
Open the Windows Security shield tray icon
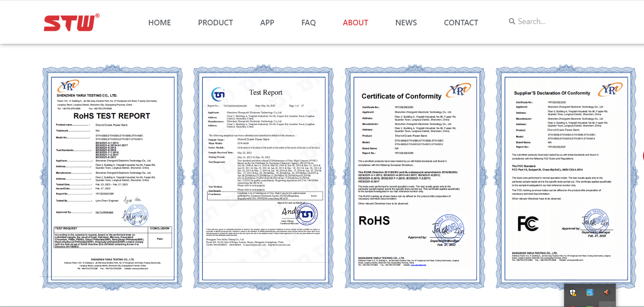(573, 292)
